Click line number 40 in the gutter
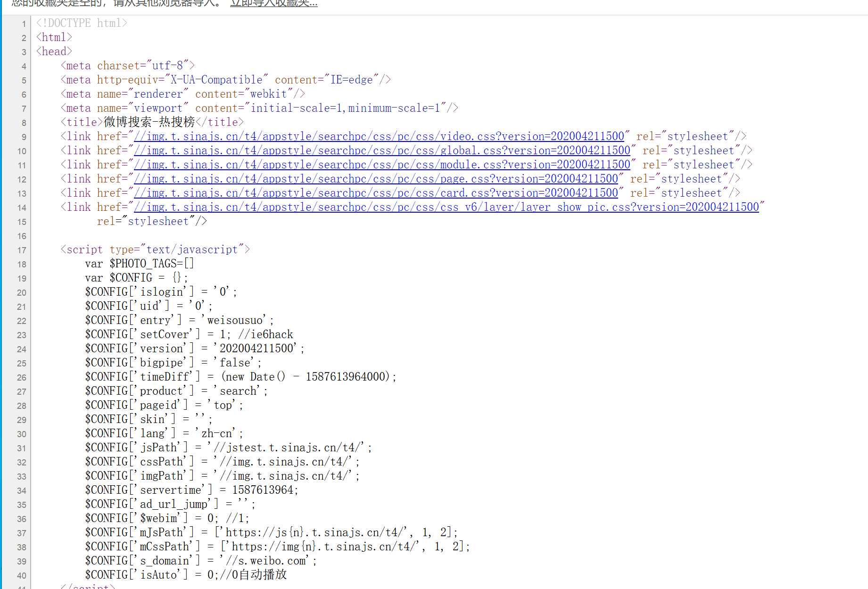Screen dimensions: 868x589 22,576
